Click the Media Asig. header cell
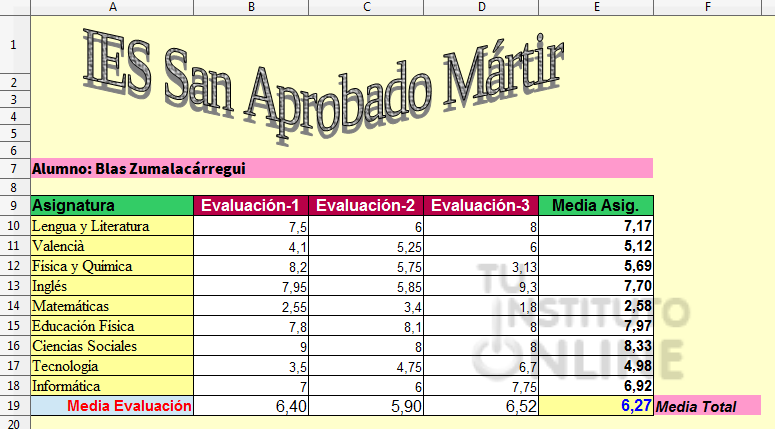 coord(596,205)
